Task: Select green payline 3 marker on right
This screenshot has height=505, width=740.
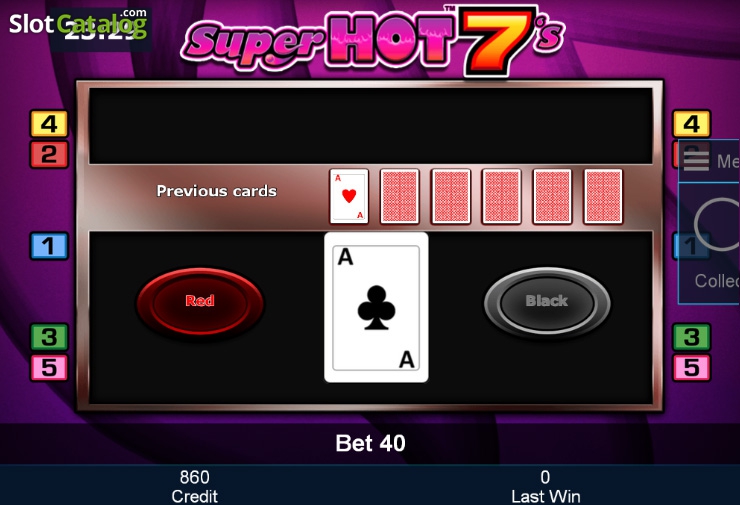Action: pyautogui.click(x=691, y=337)
